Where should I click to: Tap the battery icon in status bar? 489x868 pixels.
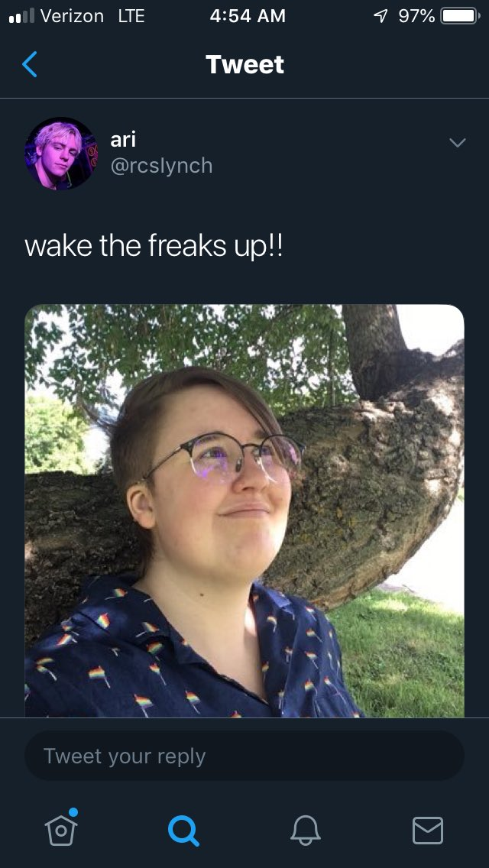pyautogui.click(x=460, y=16)
